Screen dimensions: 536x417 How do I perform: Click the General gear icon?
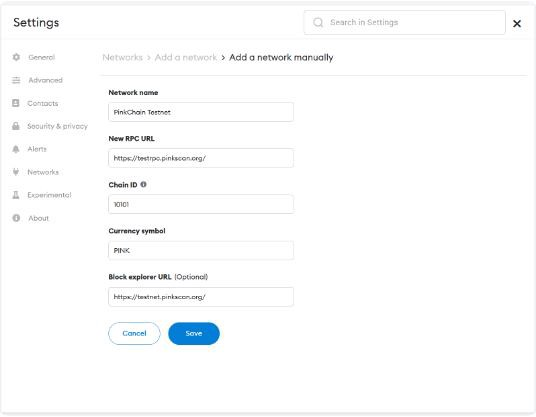tap(16, 57)
